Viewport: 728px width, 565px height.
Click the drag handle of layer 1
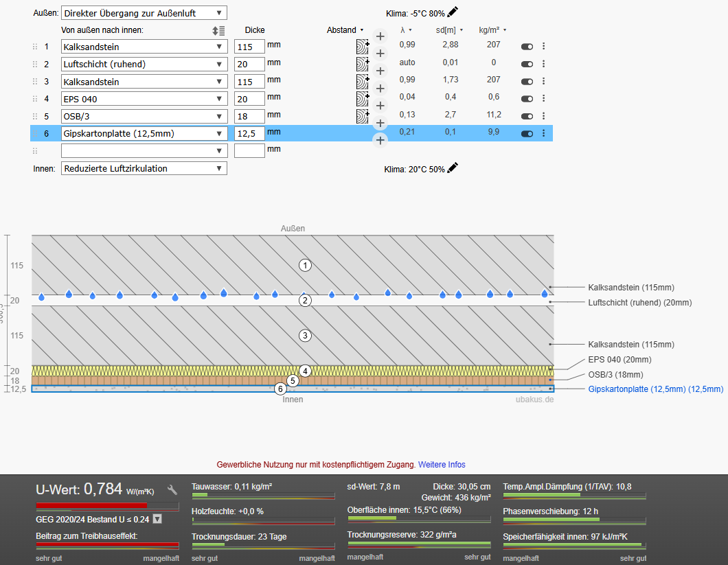[35, 47]
